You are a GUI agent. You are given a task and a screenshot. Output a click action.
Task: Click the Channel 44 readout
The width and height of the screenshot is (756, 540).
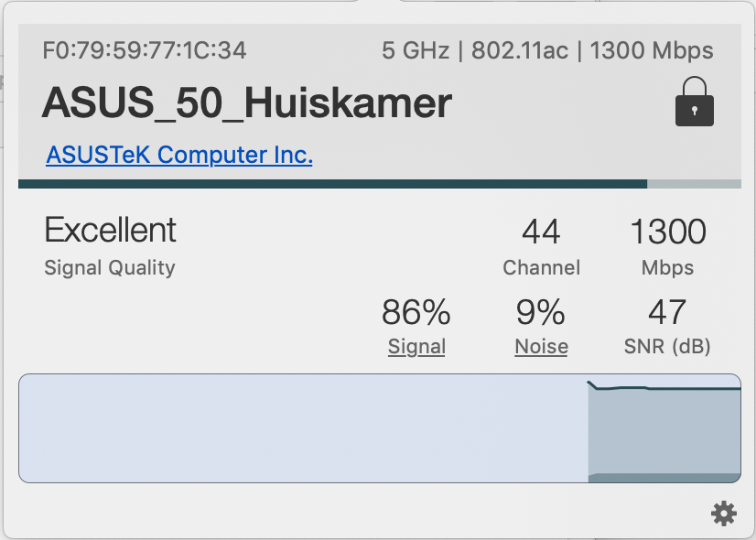(x=541, y=247)
